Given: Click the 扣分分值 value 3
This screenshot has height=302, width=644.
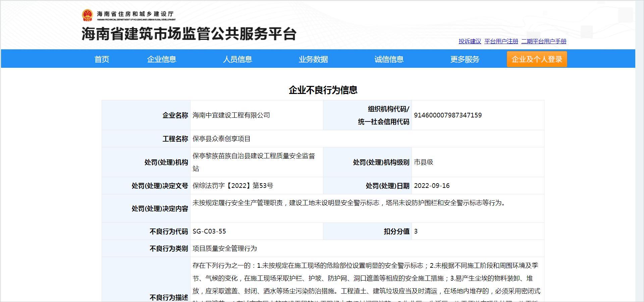Looking at the screenshot, I should [x=416, y=231].
